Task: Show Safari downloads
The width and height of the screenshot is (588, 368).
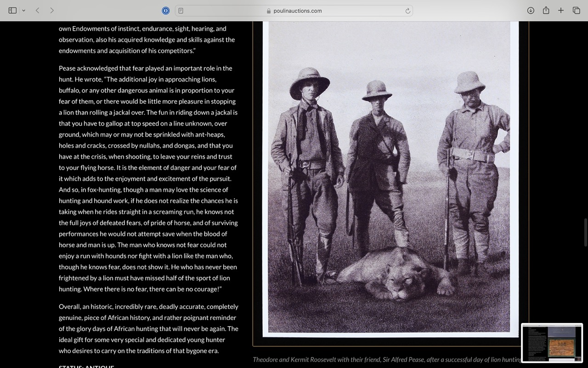Action: [x=531, y=10]
